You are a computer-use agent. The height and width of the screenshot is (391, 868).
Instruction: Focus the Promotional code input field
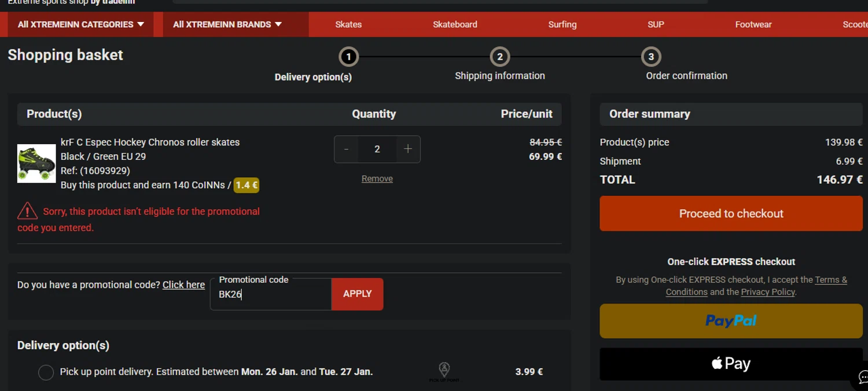tap(271, 294)
